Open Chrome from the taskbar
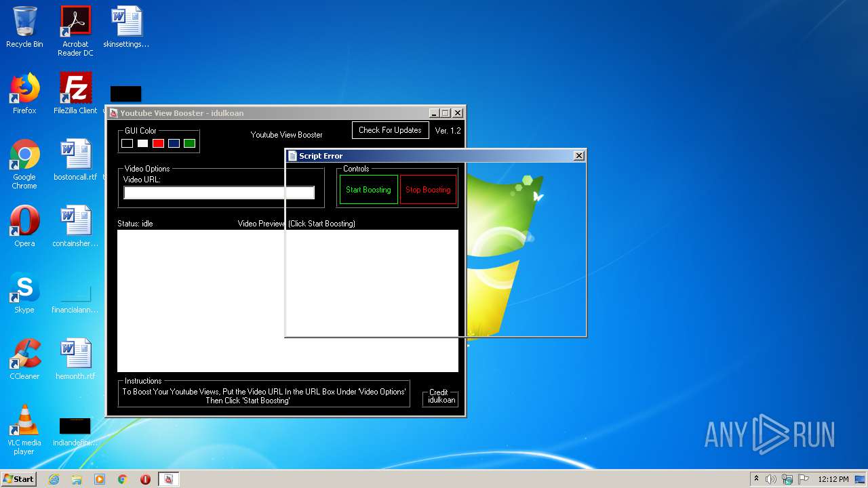Screen dimensions: 868x488 123,479
